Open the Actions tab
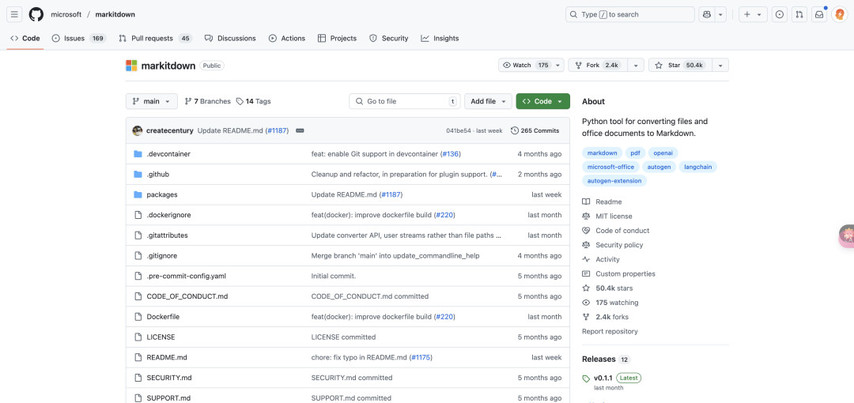This screenshot has height=403, width=854. [x=287, y=38]
